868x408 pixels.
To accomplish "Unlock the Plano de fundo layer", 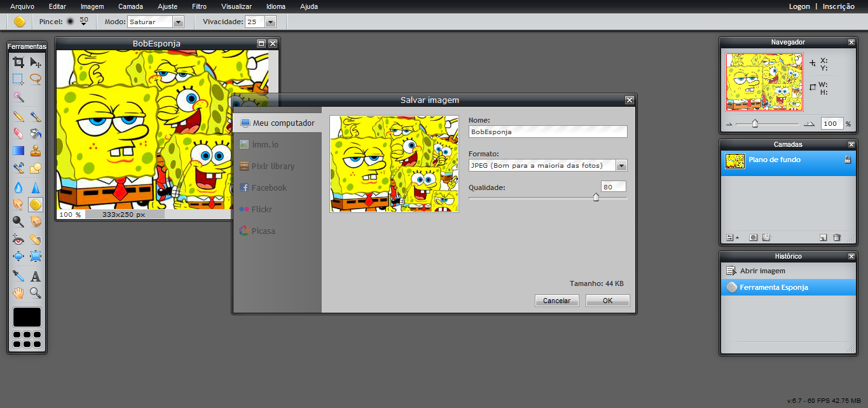I will click(848, 160).
